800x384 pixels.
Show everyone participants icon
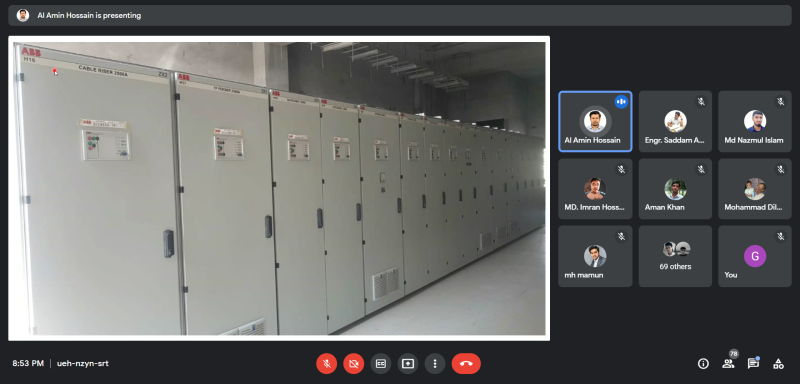(x=728, y=364)
